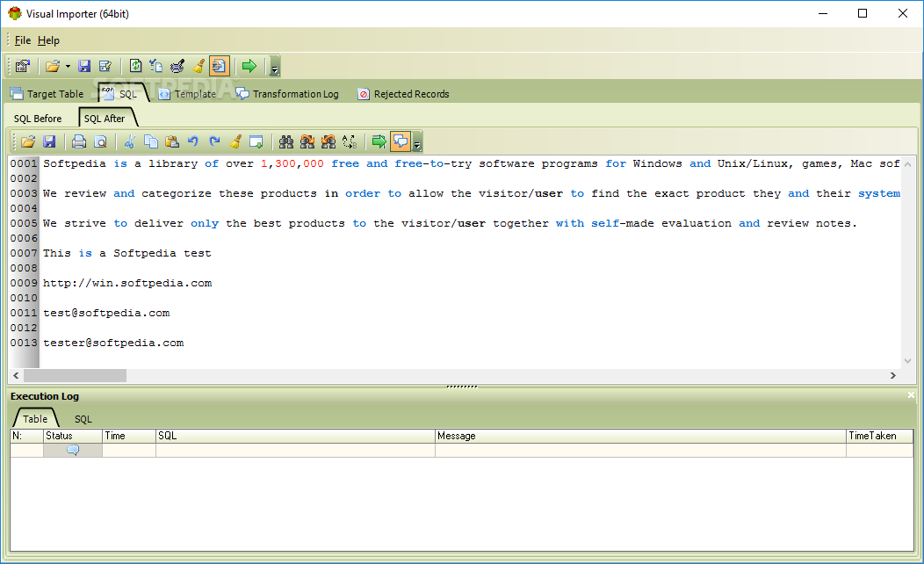The height and width of the screenshot is (564, 924).
Task: Click find previous binoculars icon
Action: (328, 141)
